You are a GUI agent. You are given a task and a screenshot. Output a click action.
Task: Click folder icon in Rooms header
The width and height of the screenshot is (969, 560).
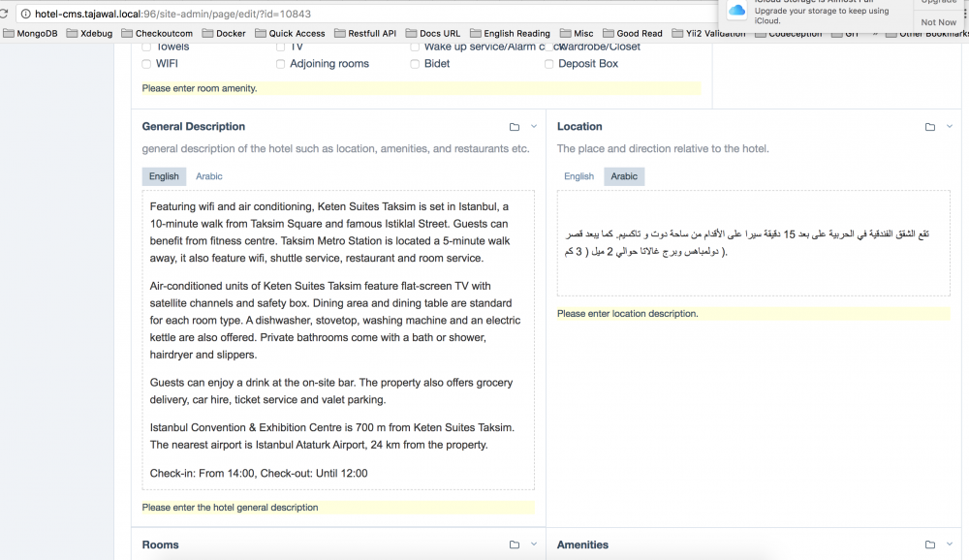515,544
